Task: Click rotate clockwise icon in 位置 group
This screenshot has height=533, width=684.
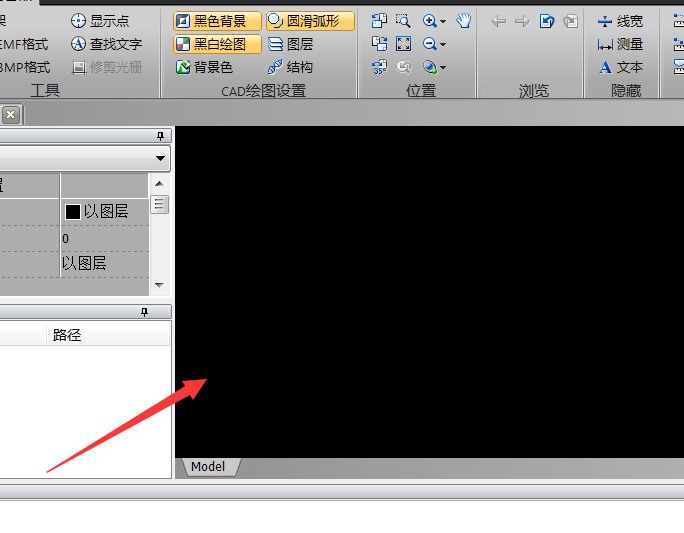Action: [379, 44]
